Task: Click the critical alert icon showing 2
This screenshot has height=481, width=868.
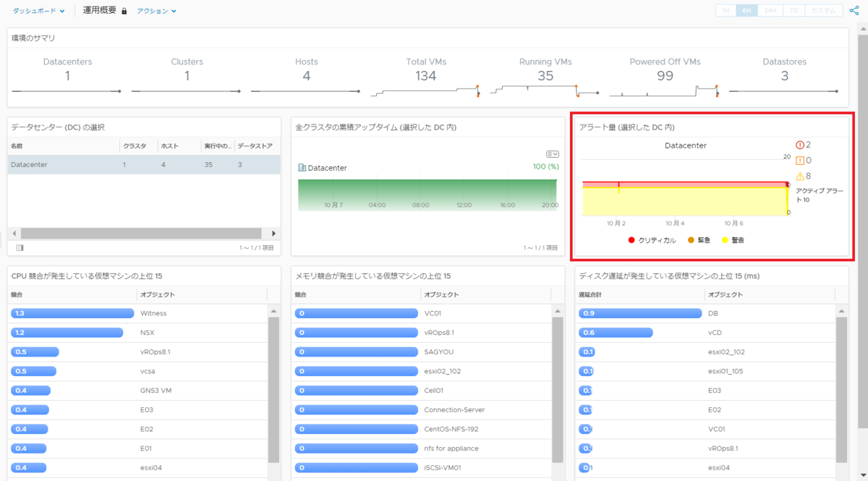Action: [x=800, y=145]
